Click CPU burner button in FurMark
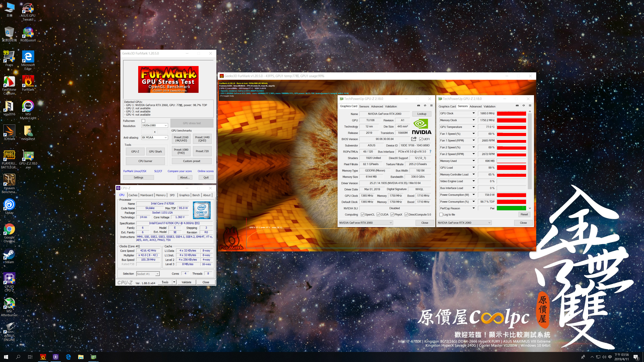The image size is (644, 362). [x=145, y=161]
